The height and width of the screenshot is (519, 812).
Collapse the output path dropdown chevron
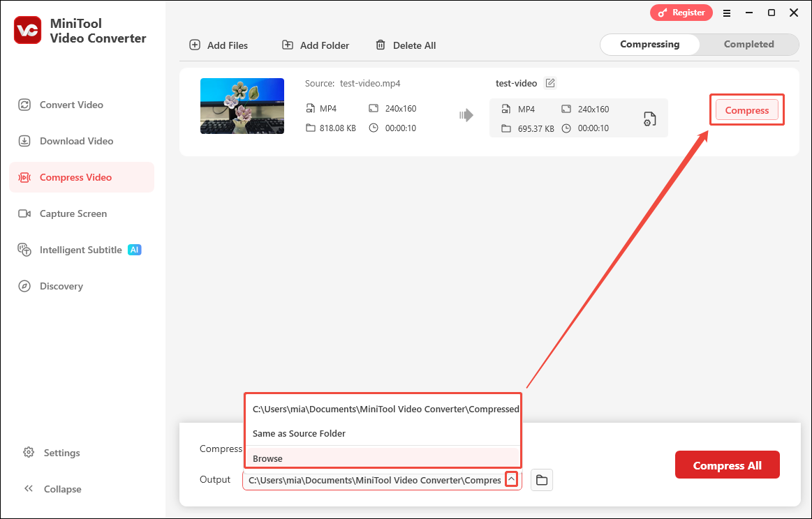click(511, 479)
